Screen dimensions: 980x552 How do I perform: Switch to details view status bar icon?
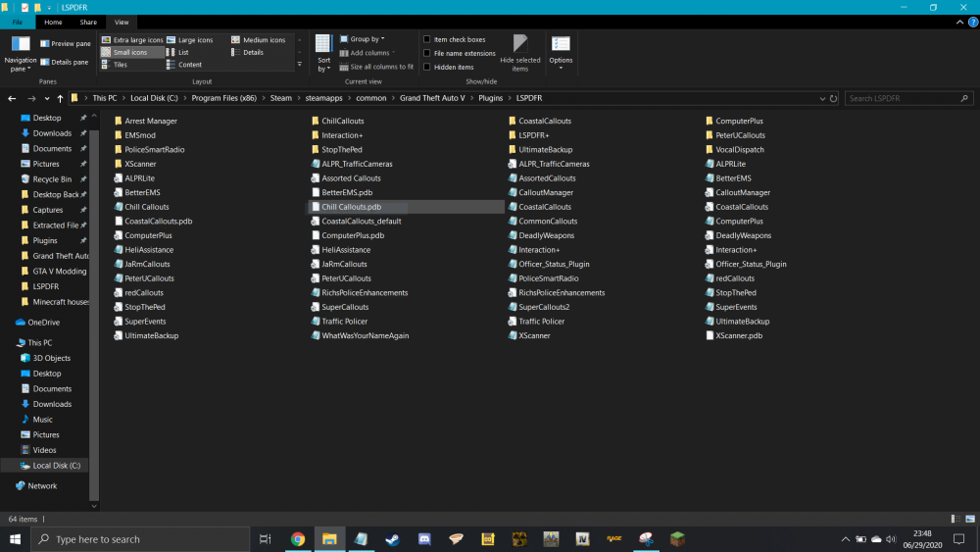coord(955,519)
